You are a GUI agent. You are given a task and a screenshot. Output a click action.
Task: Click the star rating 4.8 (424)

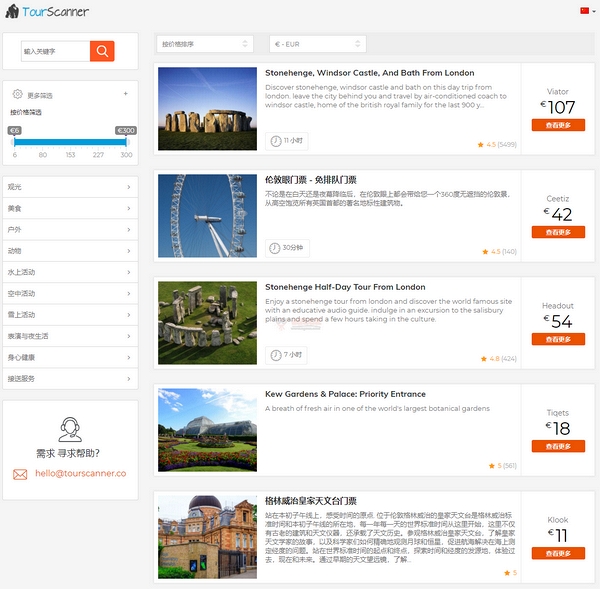[x=499, y=359]
